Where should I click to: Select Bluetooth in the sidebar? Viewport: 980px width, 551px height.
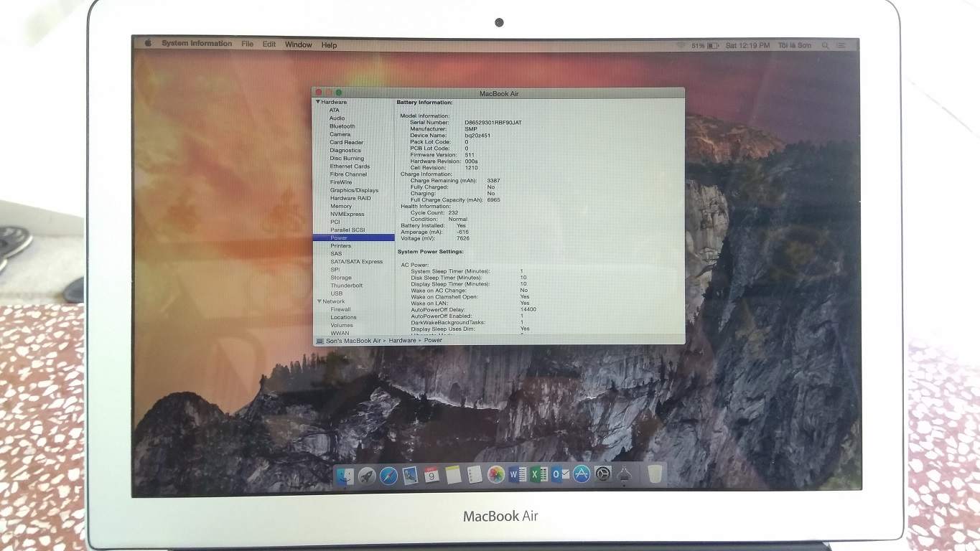[342, 126]
